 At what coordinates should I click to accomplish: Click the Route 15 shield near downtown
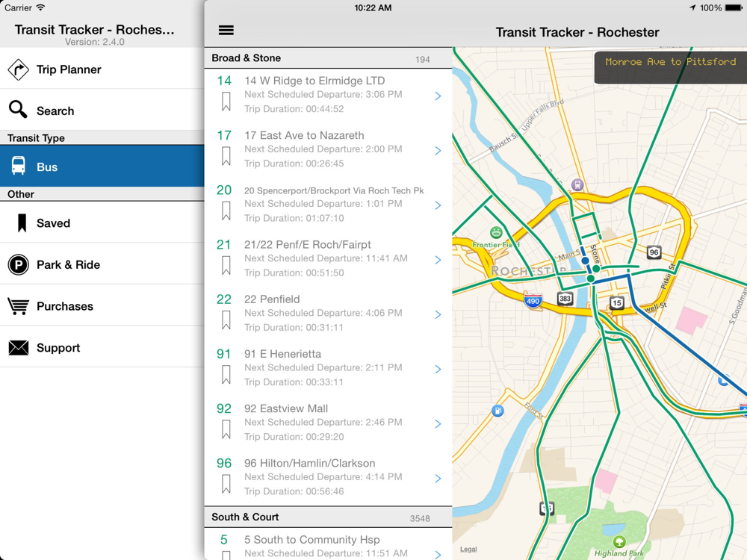point(617,302)
